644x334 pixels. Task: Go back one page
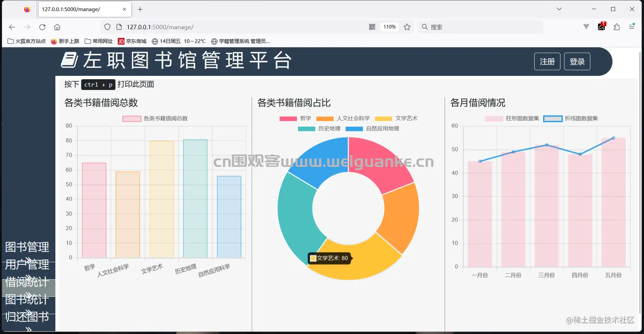coord(12,27)
